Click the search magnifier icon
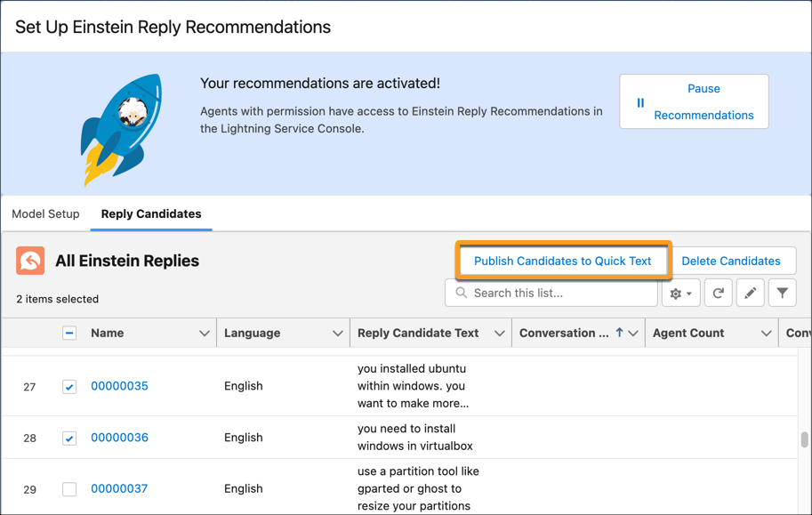This screenshot has width=812, height=515. [461, 293]
